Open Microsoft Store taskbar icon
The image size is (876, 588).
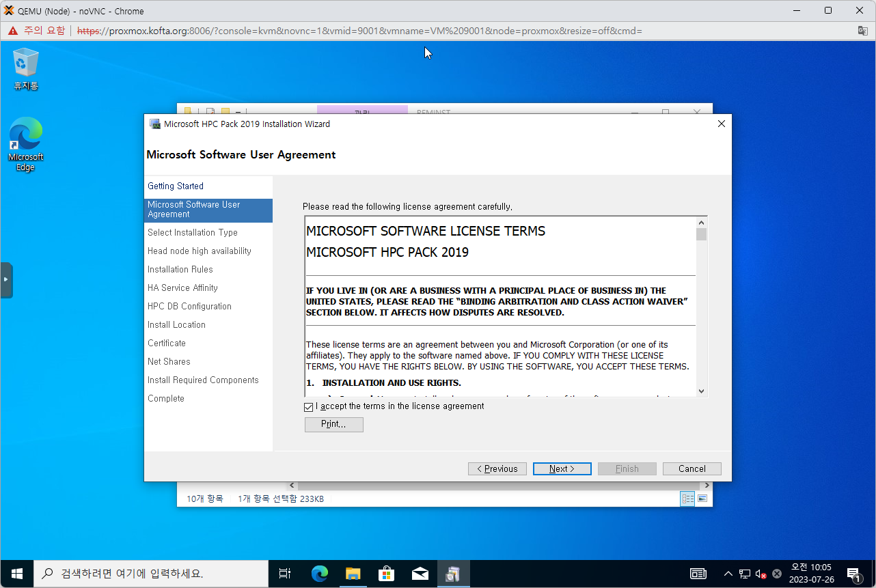[386, 574]
